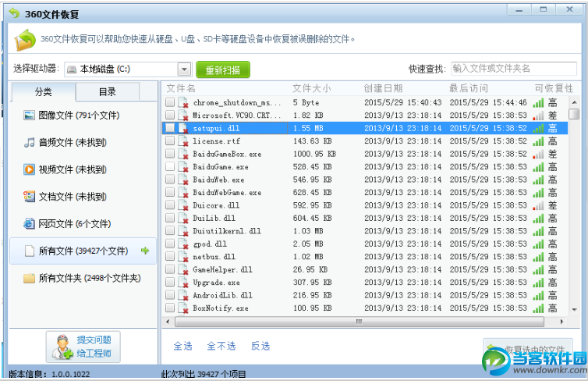The width and height of the screenshot is (588, 381).
Task: Sort by 可恢复性 column header
Action: (554, 88)
